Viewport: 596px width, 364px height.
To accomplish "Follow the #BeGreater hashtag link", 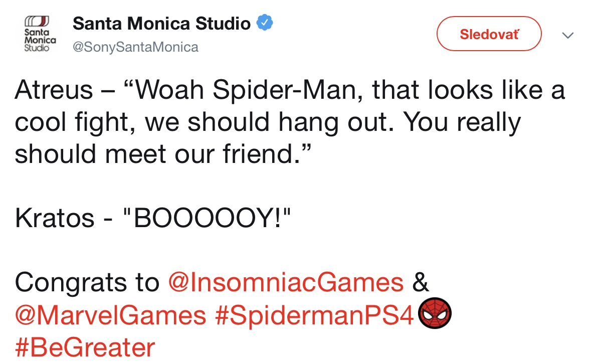I will tap(85, 347).
